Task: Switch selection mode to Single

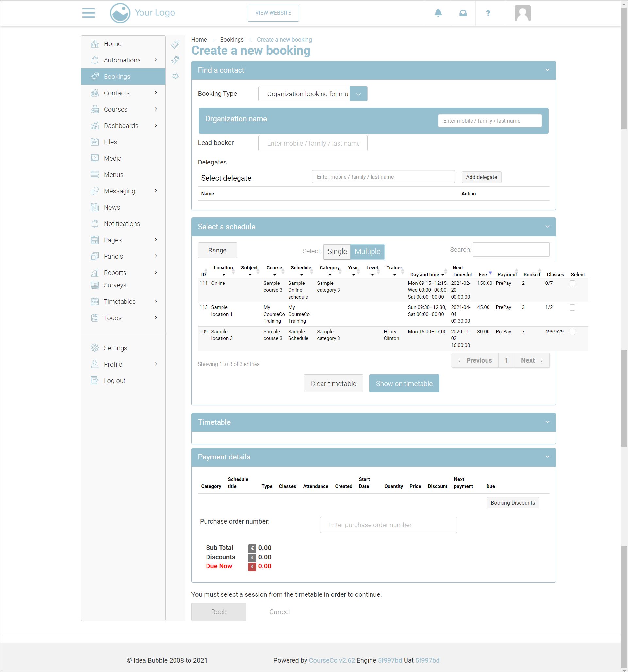Action: tap(337, 251)
